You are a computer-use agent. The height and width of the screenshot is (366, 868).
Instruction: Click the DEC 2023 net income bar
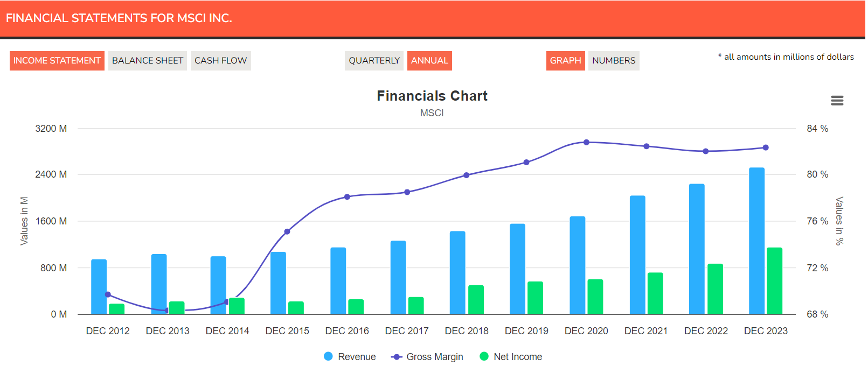[774, 281]
